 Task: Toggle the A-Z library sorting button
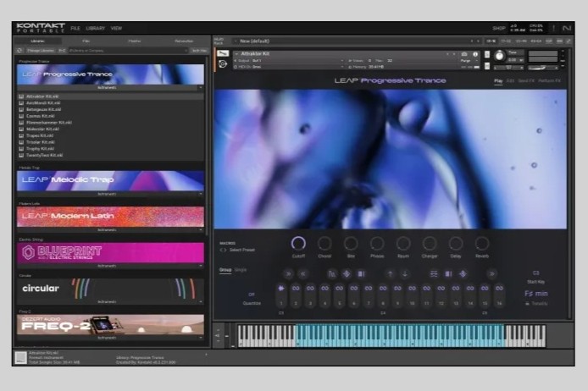[62, 50]
